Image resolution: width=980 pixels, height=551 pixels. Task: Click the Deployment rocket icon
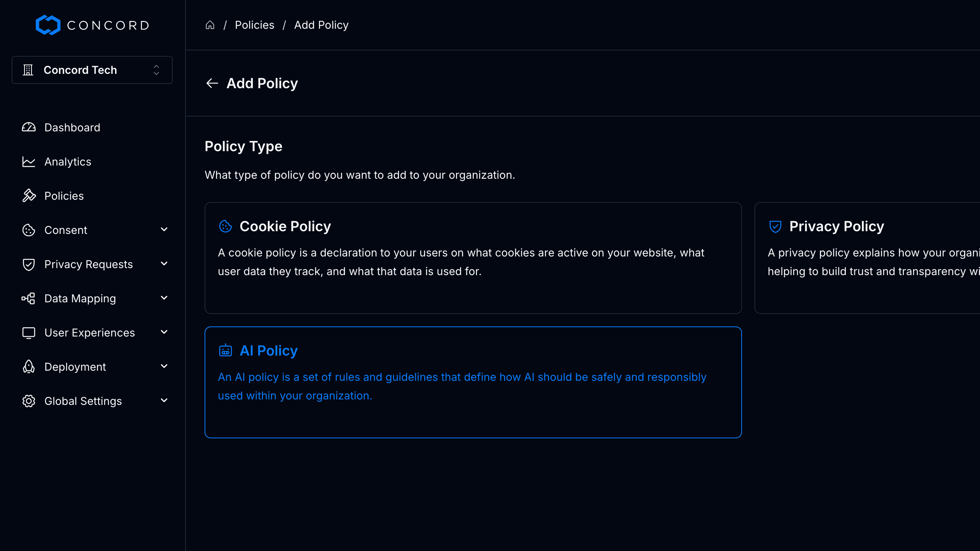pyautogui.click(x=28, y=366)
